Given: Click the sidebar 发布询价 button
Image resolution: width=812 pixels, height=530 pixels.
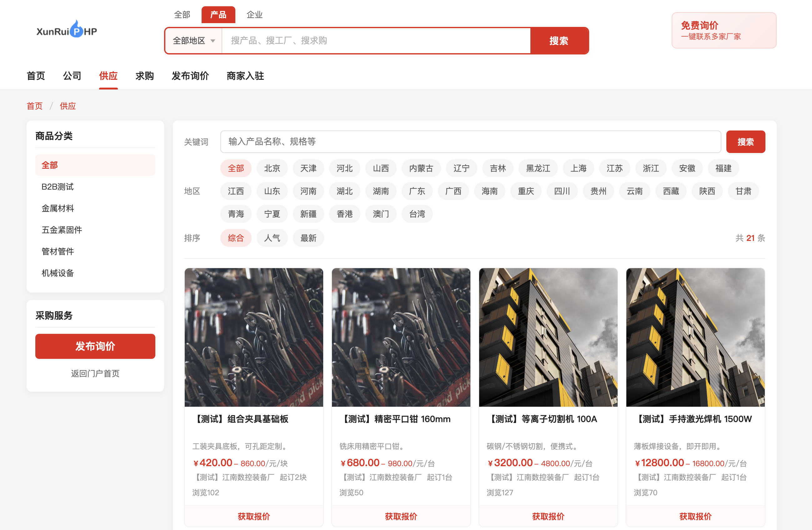Looking at the screenshot, I should pos(95,346).
